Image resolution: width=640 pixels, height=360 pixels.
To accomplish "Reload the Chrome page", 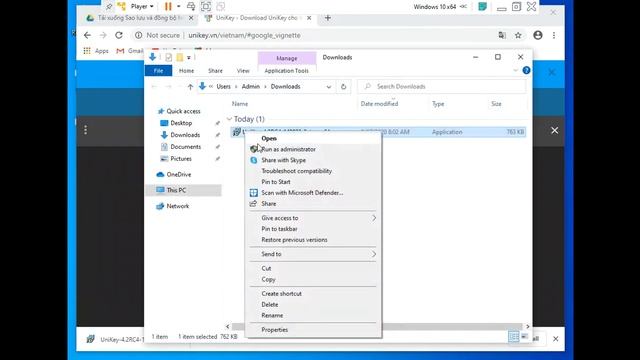I will (x=119, y=35).
